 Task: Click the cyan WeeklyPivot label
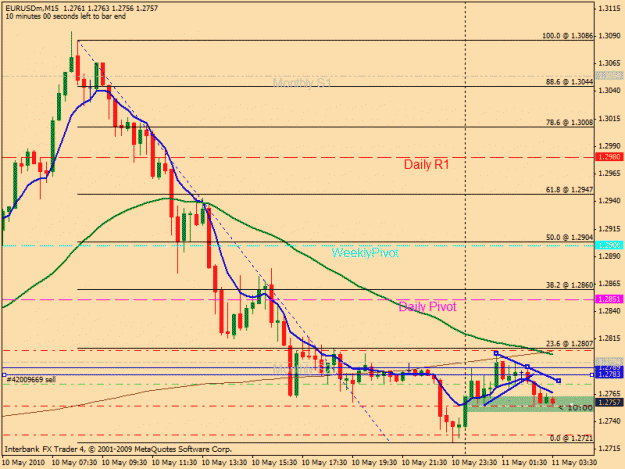pyautogui.click(x=365, y=253)
